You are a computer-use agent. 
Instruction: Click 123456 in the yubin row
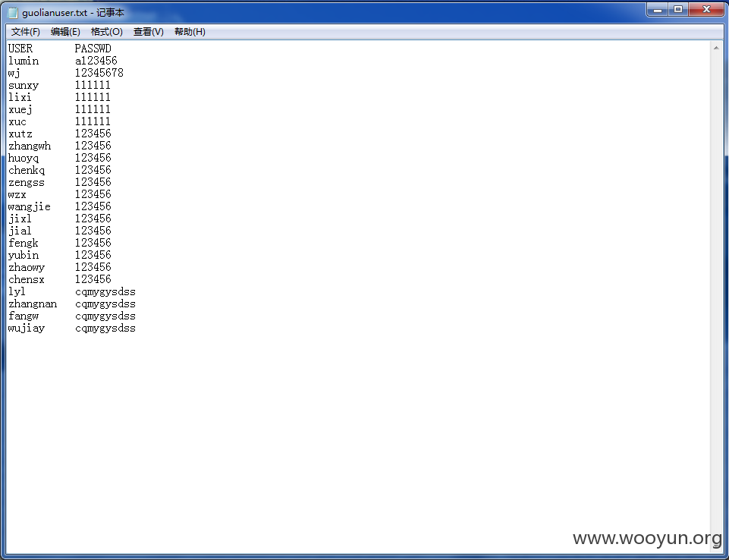coord(93,254)
